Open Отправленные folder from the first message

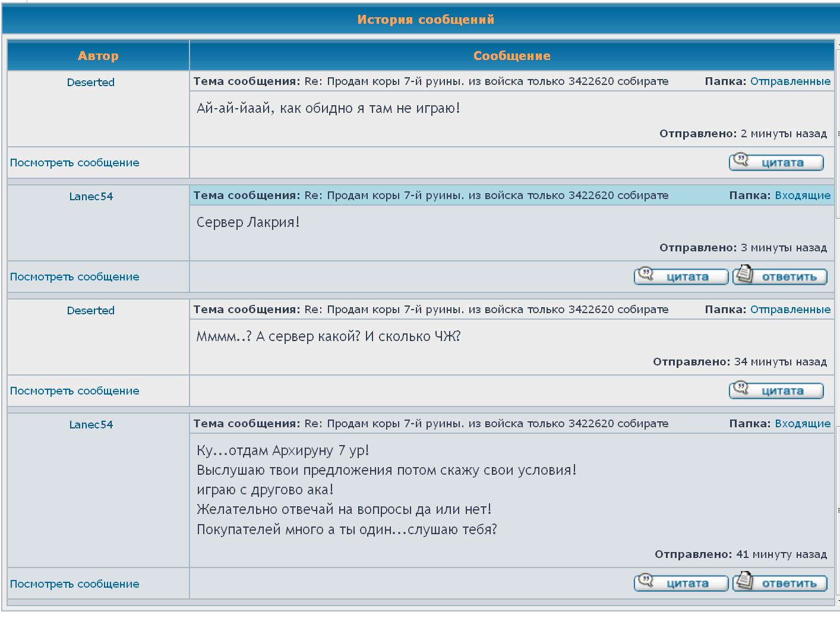pyautogui.click(x=790, y=81)
